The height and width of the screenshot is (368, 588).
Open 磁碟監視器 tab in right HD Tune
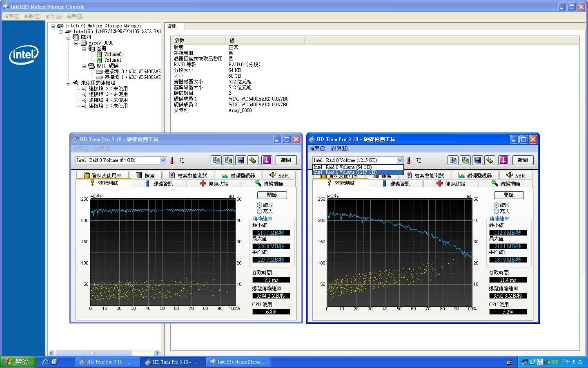[475, 175]
